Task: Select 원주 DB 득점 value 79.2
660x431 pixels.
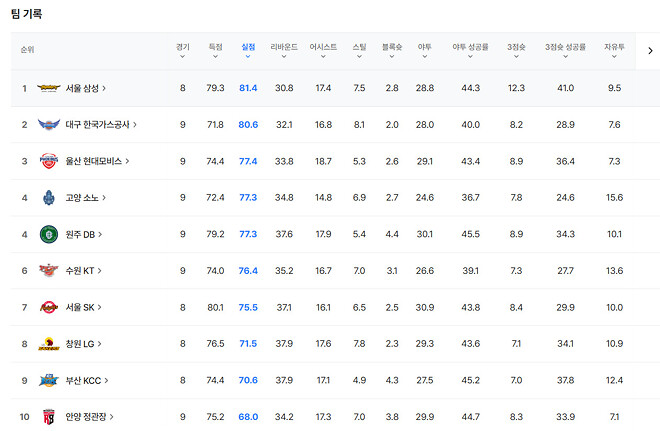Action: click(215, 234)
